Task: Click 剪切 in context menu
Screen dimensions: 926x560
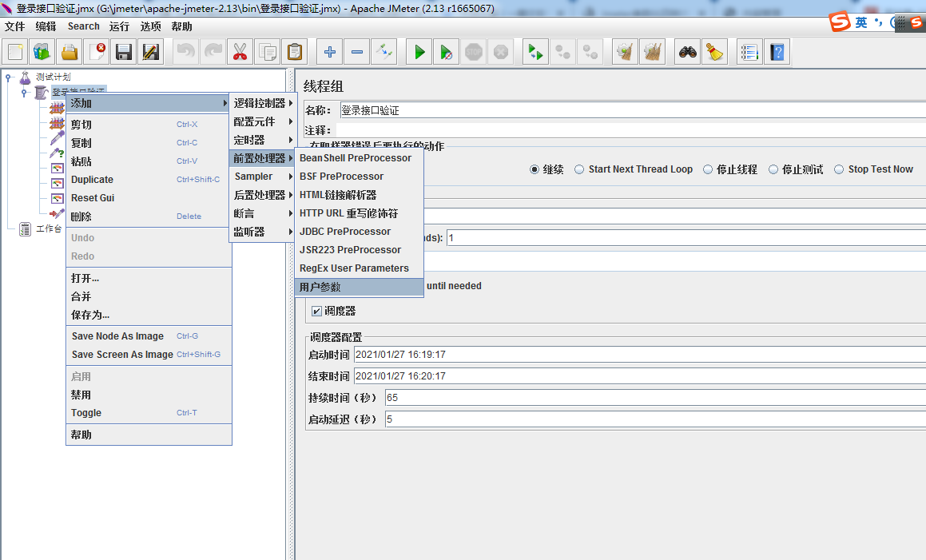Action: click(x=149, y=125)
